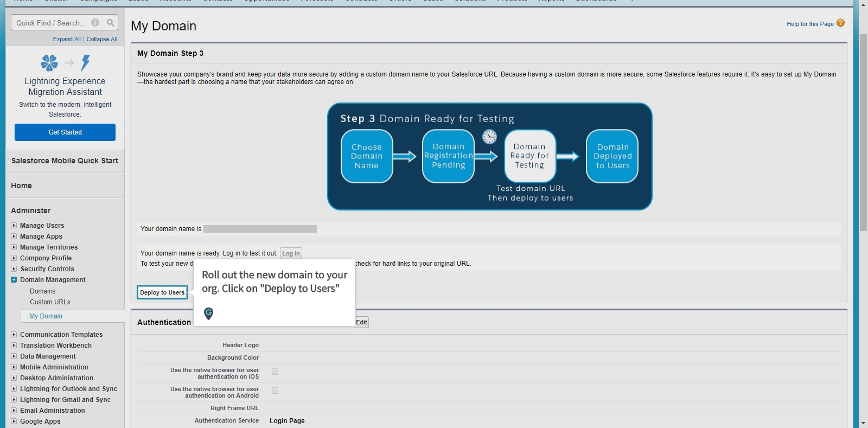
Task: Toggle native browser authentication on Android checkbox
Action: tap(275, 391)
